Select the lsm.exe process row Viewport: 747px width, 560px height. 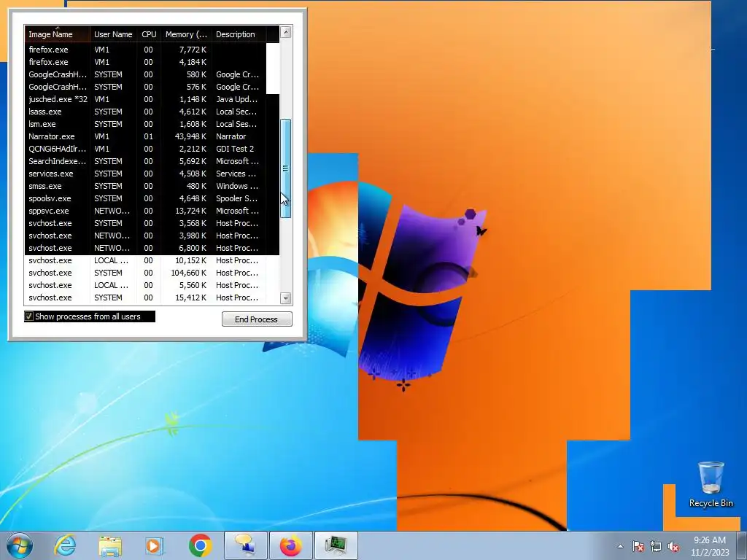click(152, 124)
